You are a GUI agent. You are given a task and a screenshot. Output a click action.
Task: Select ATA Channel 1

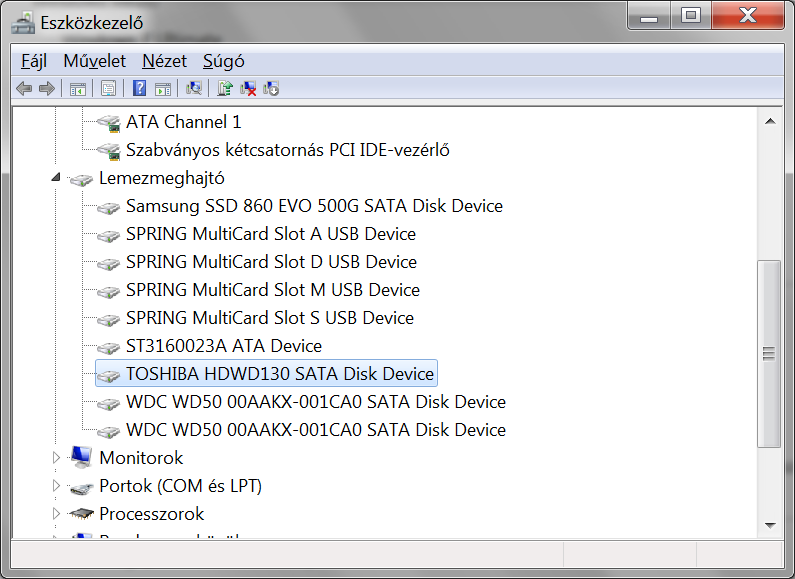click(184, 122)
